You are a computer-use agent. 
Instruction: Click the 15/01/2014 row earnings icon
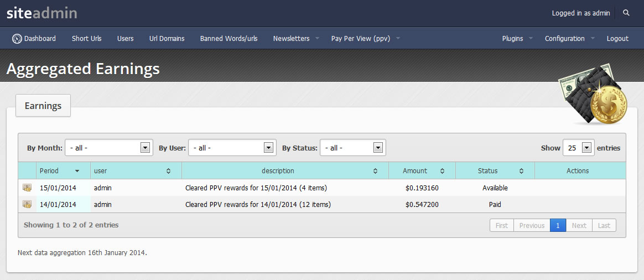pyautogui.click(x=27, y=188)
